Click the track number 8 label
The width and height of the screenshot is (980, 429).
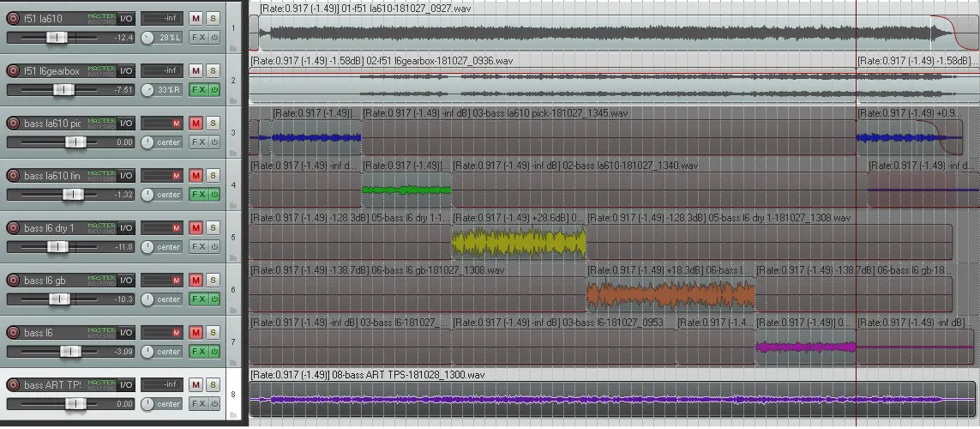pos(233,396)
